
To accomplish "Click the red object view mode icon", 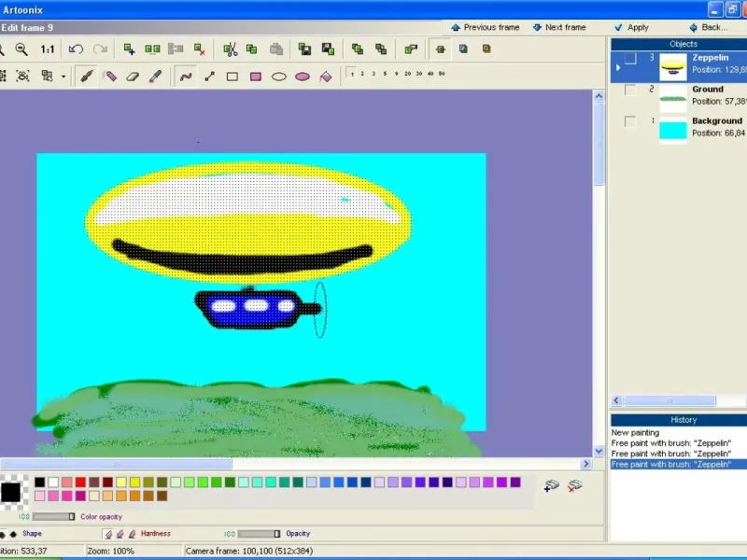I will click(x=486, y=49).
